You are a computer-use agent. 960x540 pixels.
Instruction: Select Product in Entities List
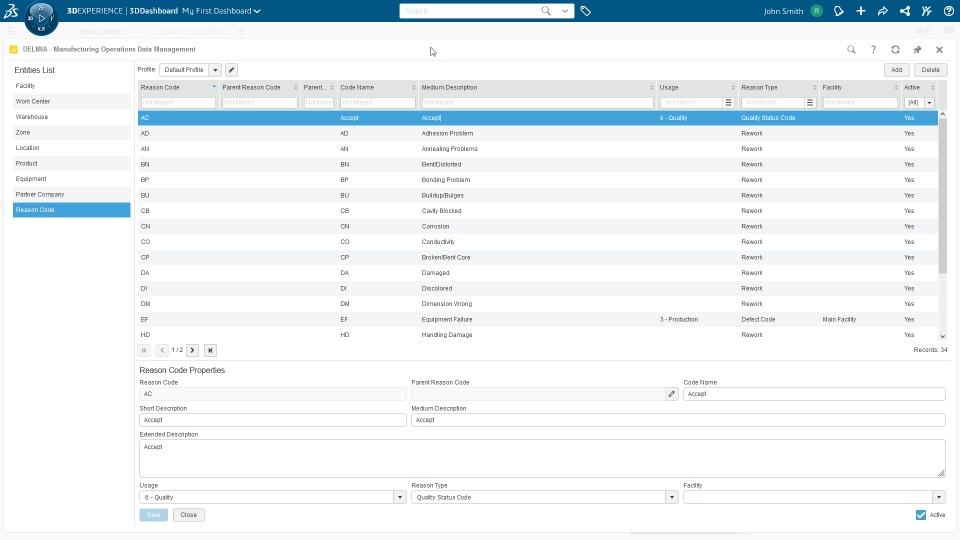tap(72, 163)
